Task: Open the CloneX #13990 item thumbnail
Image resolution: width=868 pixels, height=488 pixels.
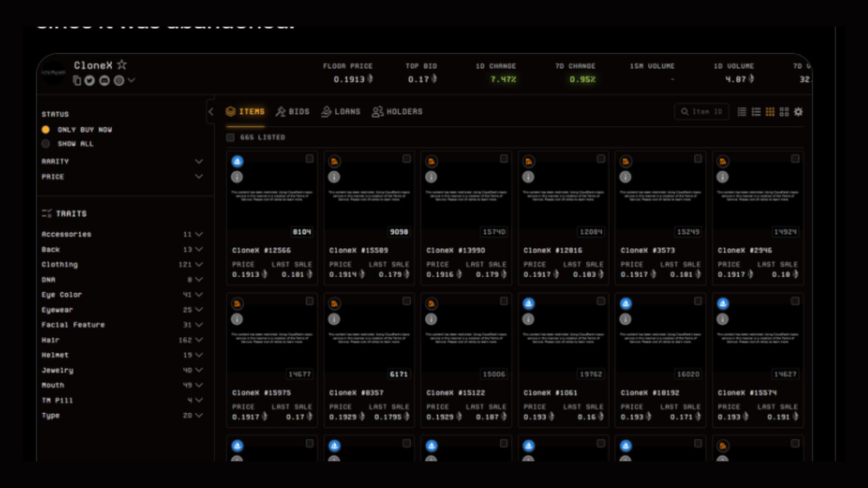Action: (x=466, y=196)
